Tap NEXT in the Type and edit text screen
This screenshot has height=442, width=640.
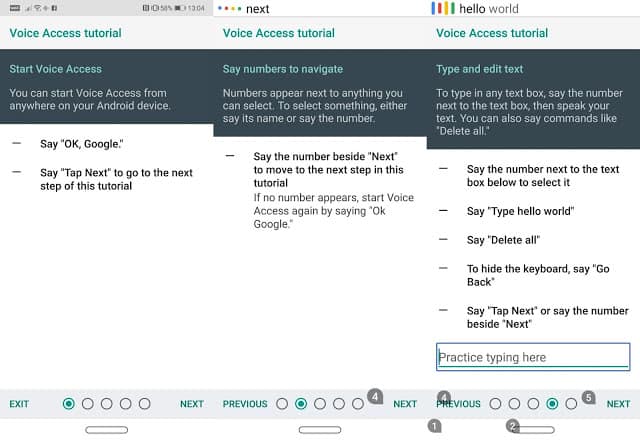click(618, 404)
